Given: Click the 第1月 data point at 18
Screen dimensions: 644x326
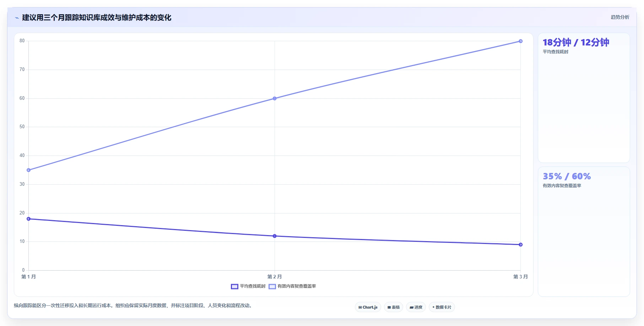Looking at the screenshot, I should click(x=29, y=219).
